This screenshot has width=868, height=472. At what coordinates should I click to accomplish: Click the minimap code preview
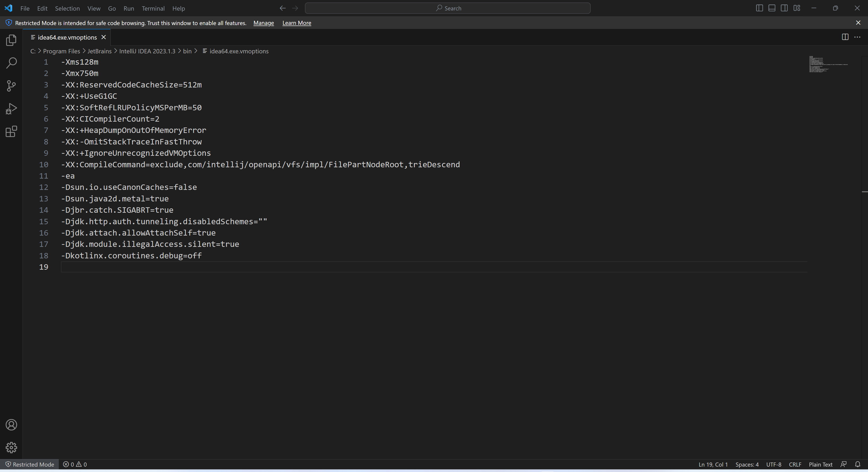click(x=828, y=64)
